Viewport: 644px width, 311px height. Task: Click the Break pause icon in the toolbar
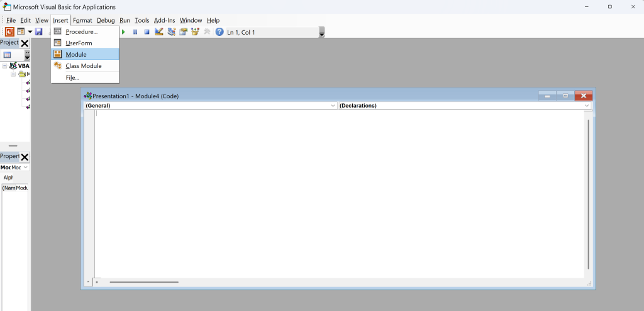coord(135,31)
